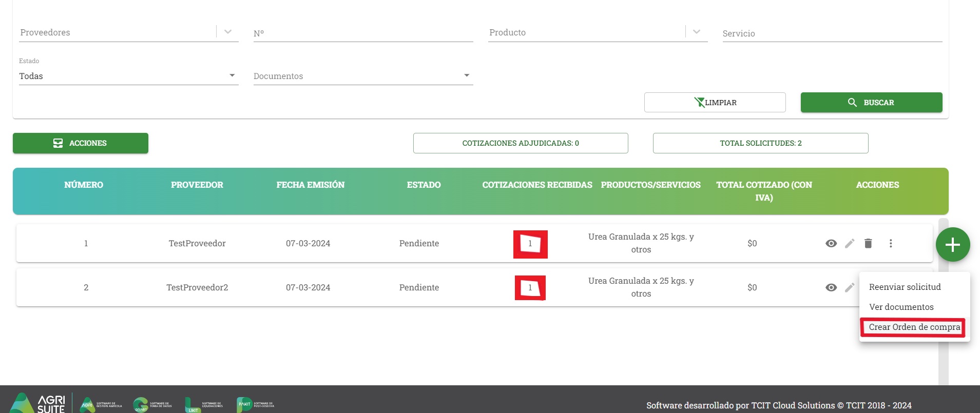Add new request with green plus button
This screenshot has height=413, width=980.
[953, 244]
